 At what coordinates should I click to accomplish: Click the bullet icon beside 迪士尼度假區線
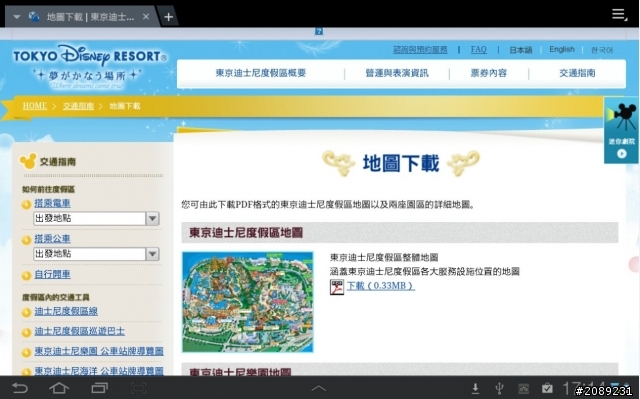click(x=26, y=313)
